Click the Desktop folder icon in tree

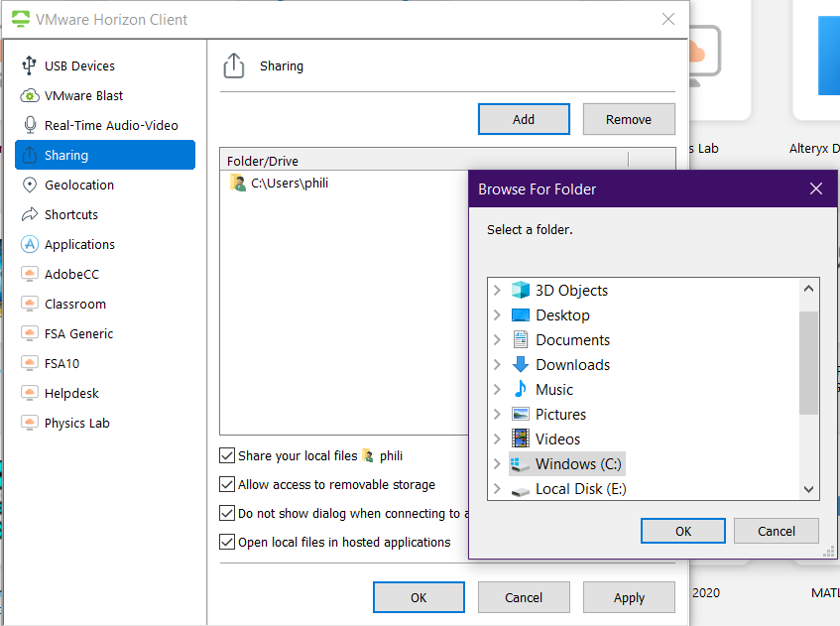tap(521, 315)
